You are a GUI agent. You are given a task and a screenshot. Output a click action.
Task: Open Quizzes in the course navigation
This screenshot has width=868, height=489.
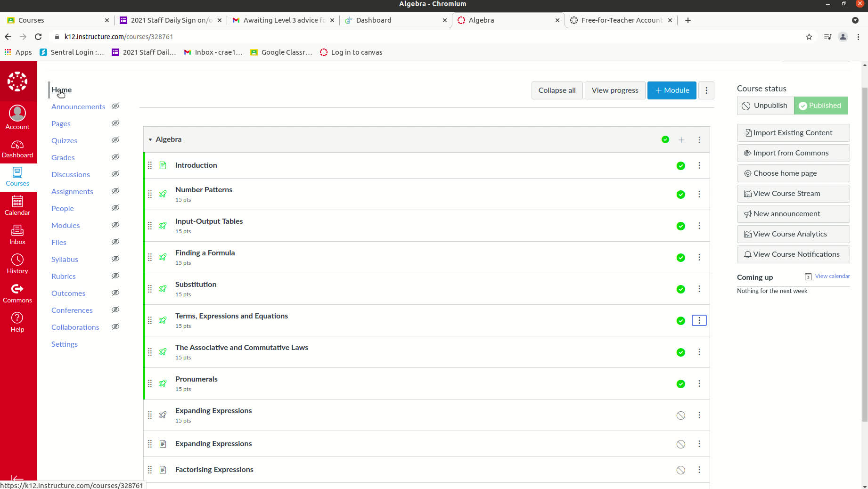[64, 140]
